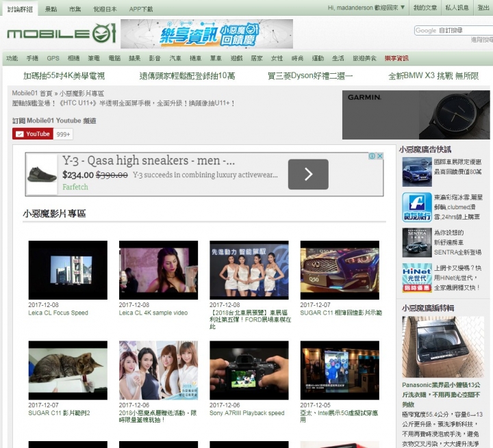Open the Sony A7RIII camera video thumbnail
493x448 pixels.
pos(249,371)
